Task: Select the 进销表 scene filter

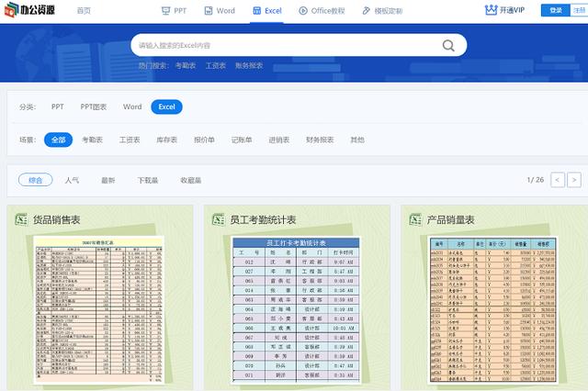Action: point(279,140)
